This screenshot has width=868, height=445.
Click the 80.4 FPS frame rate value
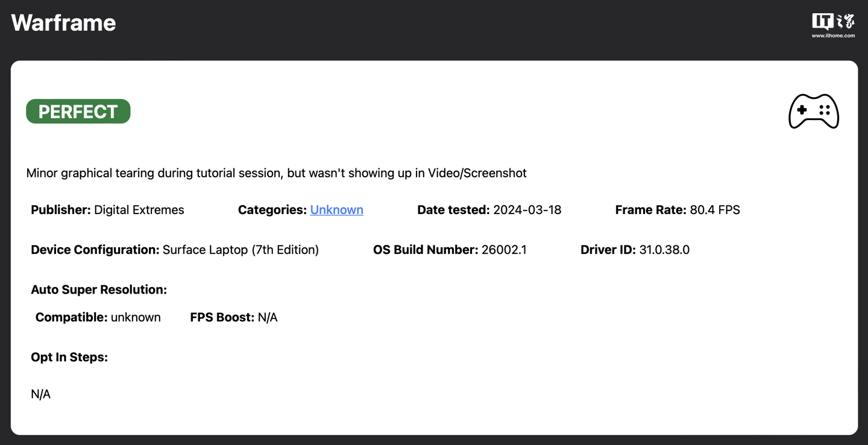[715, 210]
